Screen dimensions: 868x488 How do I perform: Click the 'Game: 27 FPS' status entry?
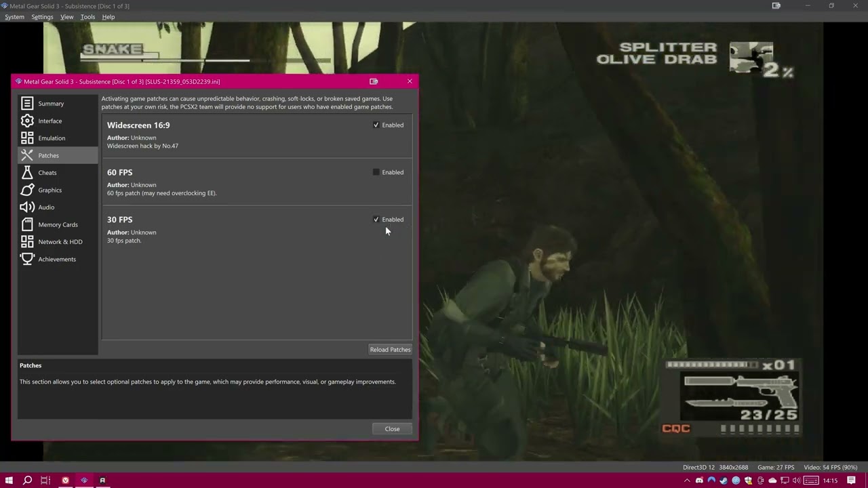click(776, 468)
